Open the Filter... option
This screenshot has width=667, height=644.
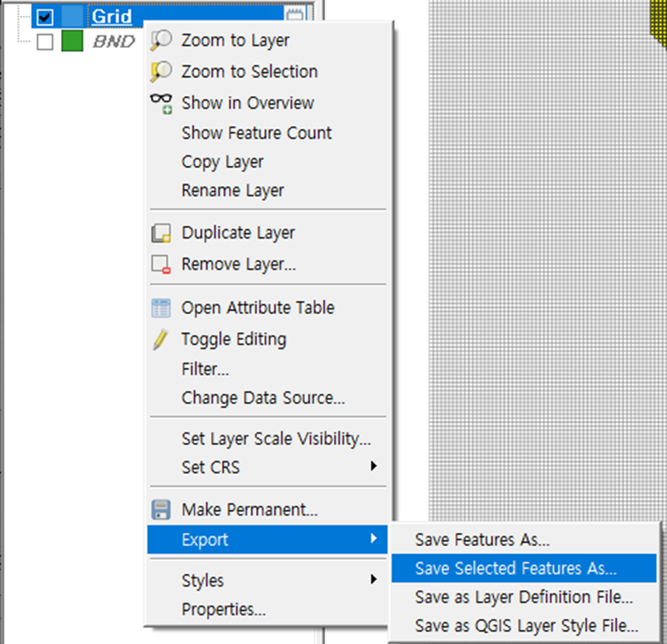pos(267,369)
